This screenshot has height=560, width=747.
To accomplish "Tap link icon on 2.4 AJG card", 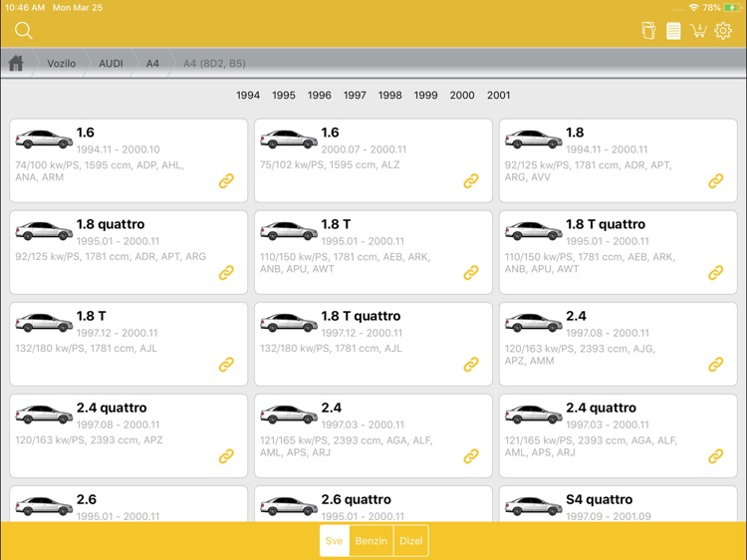I will [715, 364].
